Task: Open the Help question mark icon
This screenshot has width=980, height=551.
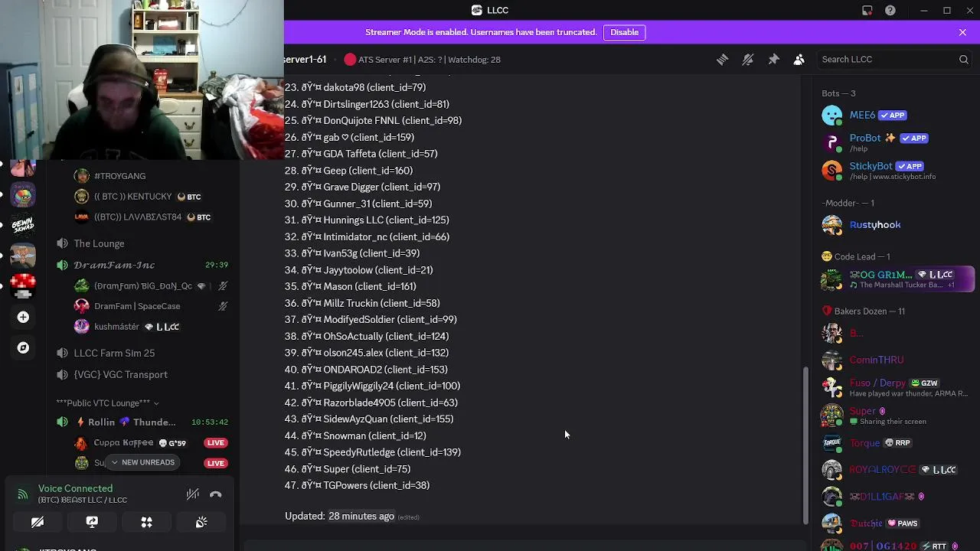Action: click(x=890, y=11)
